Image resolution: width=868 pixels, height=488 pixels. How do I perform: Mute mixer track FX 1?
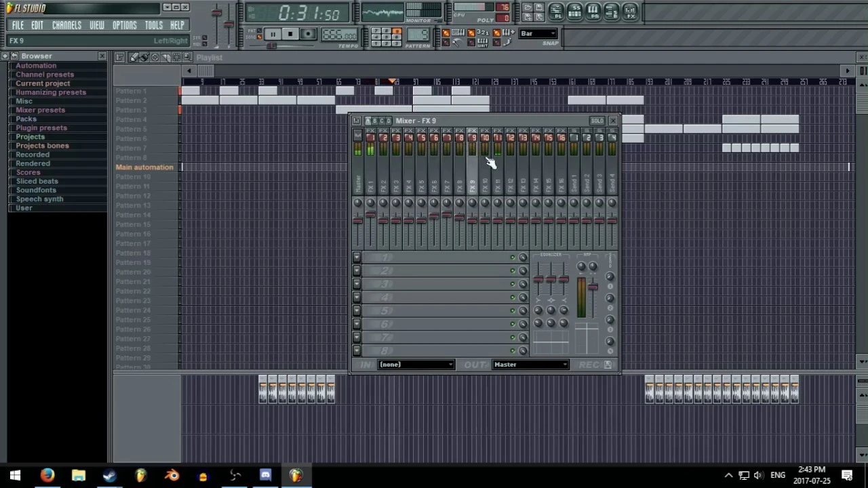pyautogui.click(x=370, y=137)
